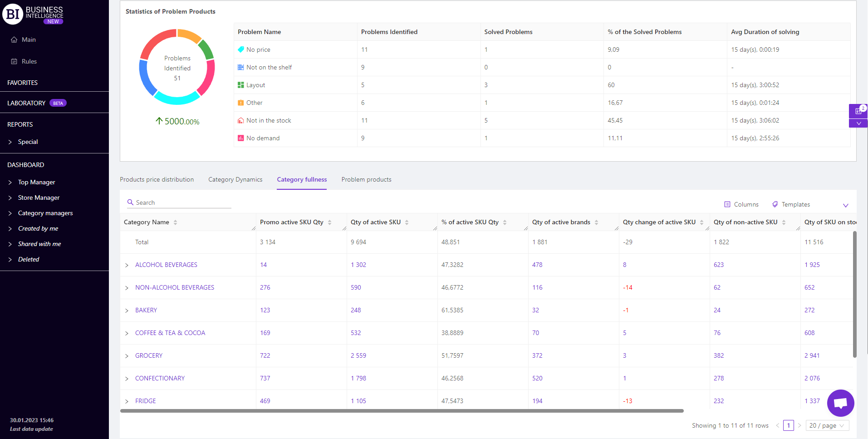Screen dimensions: 868x439
Task: Open the GROCERY category link
Action: pyautogui.click(x=148, y=356)
